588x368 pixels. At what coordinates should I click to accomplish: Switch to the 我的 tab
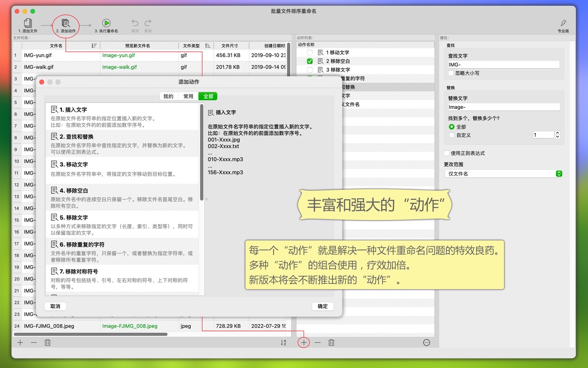168,96
